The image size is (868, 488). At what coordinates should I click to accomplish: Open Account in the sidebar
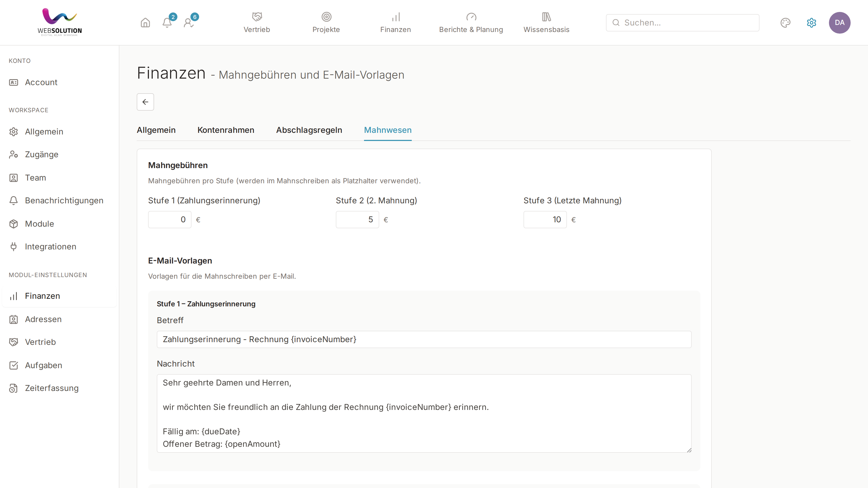tap(59, 82)
